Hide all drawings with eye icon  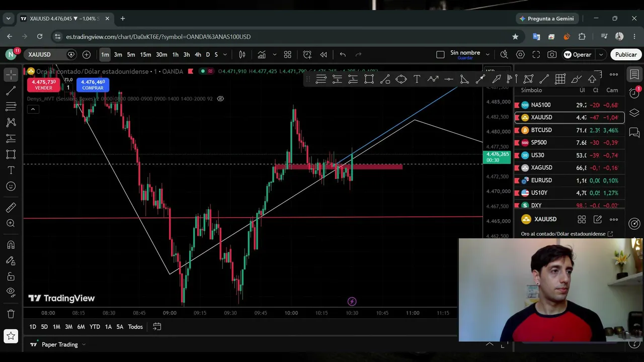11,293
